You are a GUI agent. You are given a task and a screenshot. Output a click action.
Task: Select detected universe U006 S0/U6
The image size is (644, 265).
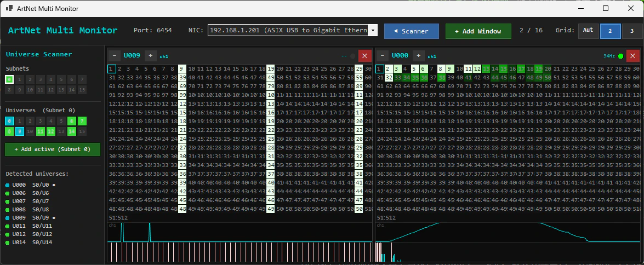[27, 193]
